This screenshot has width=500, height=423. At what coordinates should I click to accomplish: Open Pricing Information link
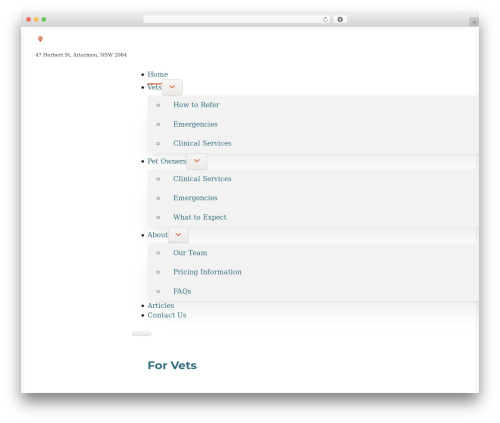pos(207,272)
